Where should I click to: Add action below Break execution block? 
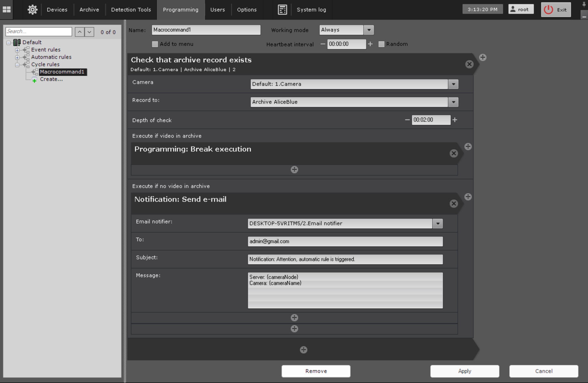[x=294, y=169]
